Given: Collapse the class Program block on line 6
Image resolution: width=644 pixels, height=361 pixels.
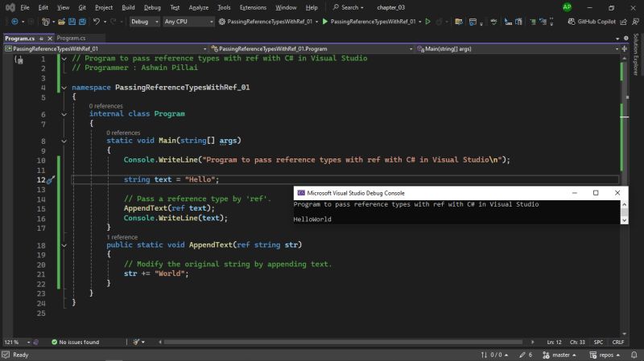Looking at the screenshot, I should [x=64, y=114].
